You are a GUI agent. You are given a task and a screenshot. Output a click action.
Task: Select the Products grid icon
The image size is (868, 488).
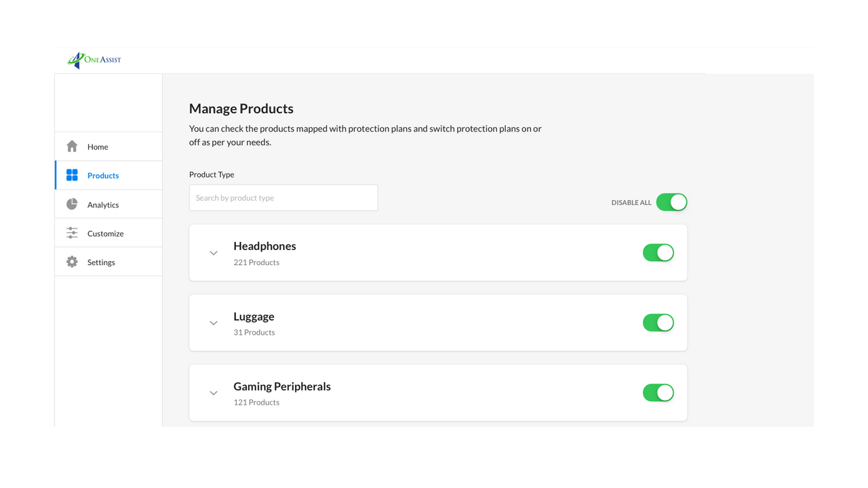point(72,175)
